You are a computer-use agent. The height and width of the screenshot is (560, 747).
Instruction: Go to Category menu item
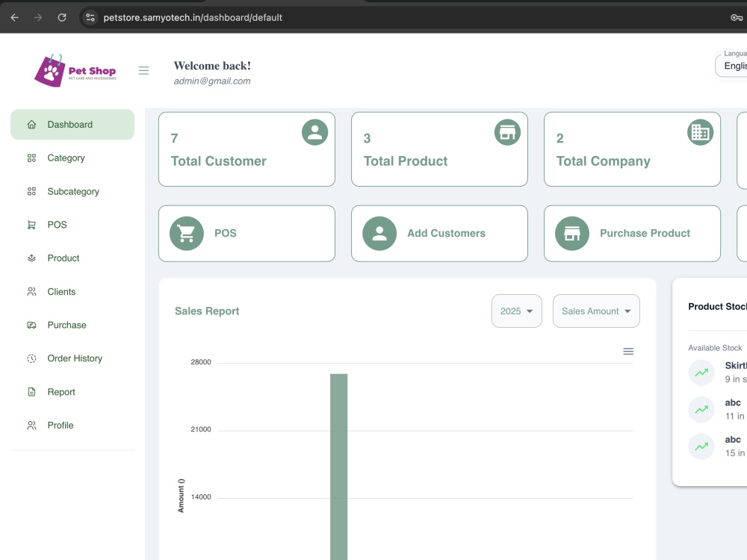point(72,158)
